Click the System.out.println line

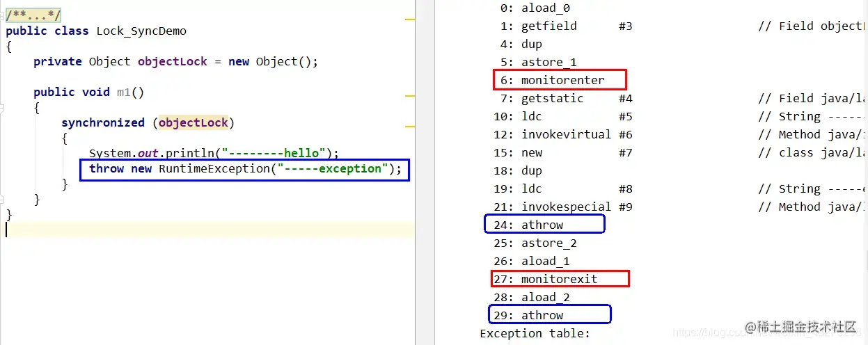tap(214, 153)
